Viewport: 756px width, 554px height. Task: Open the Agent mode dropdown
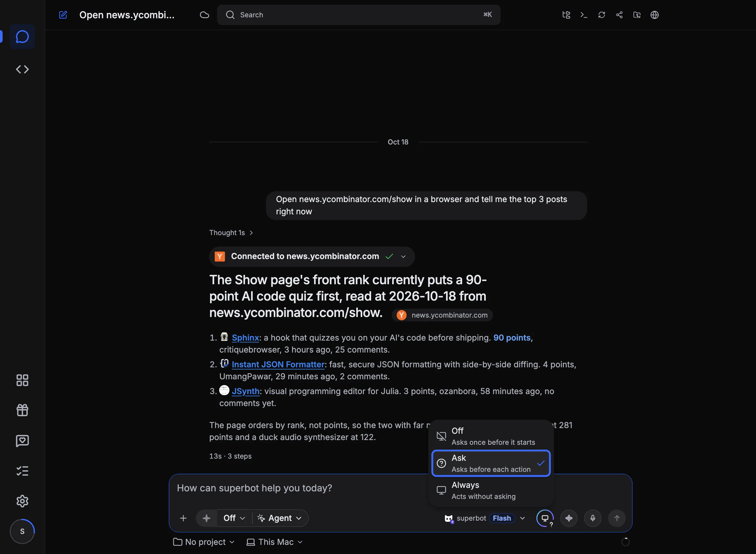tap(280, 518)
